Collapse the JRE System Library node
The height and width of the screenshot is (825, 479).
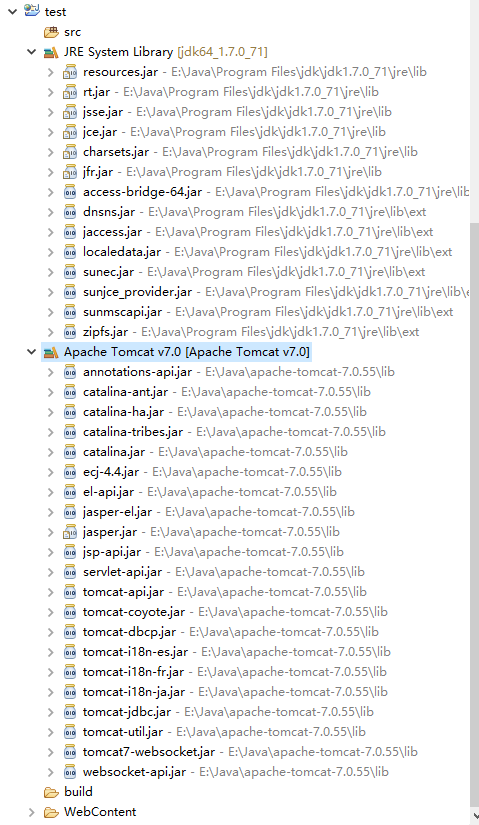coord(32,52)
